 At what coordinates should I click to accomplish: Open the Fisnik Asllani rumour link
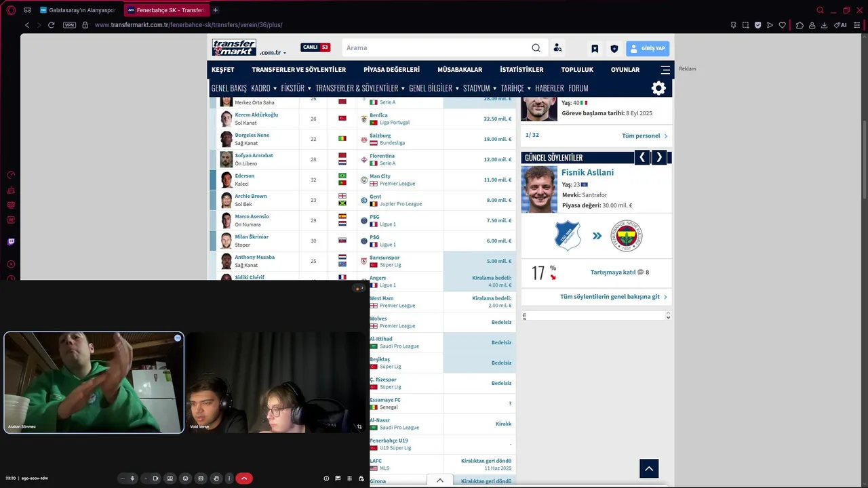pos(587,172)
